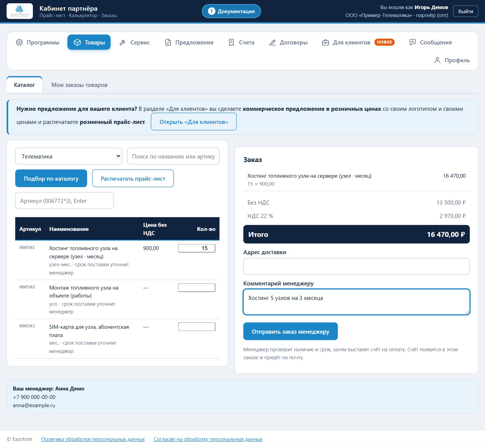Click the НОВОЕ badge
Screen dimensions: 485x448
coord(384,42)
